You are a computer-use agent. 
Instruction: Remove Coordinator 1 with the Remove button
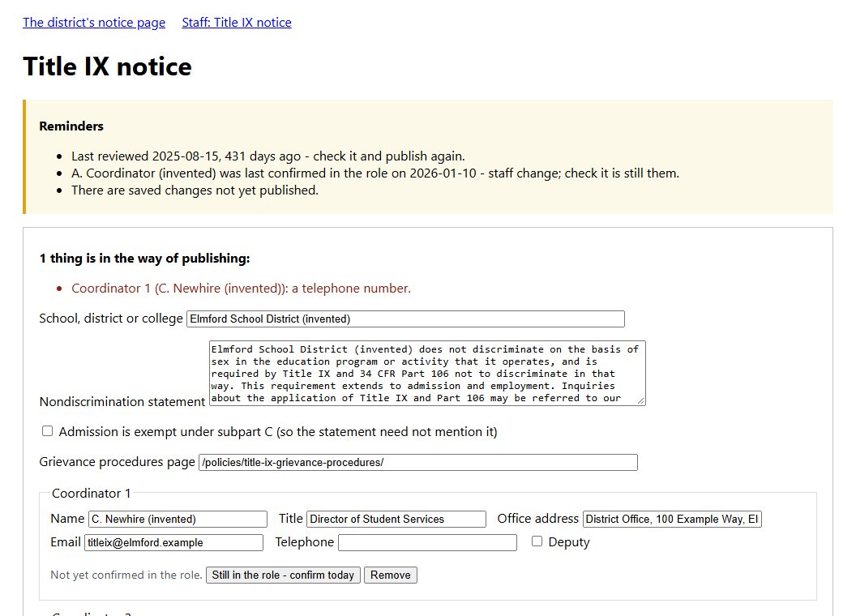click(x=391, y=575)
